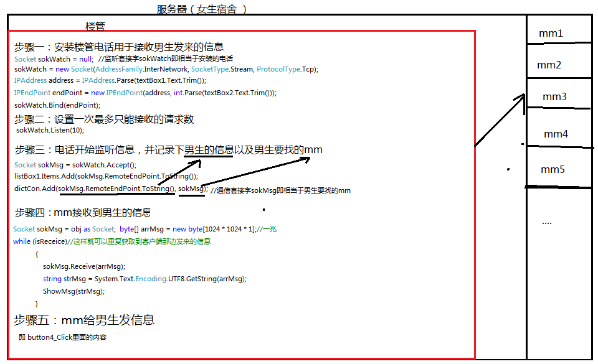The height and width of the screenshot is (364, 598).
Task: Click the 'listBox1.Items.Add' code line
Action: tap(106, 176)
